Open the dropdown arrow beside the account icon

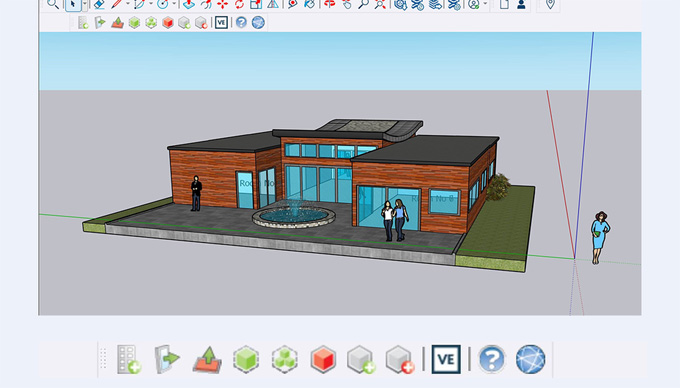click(x=485, y=3)
